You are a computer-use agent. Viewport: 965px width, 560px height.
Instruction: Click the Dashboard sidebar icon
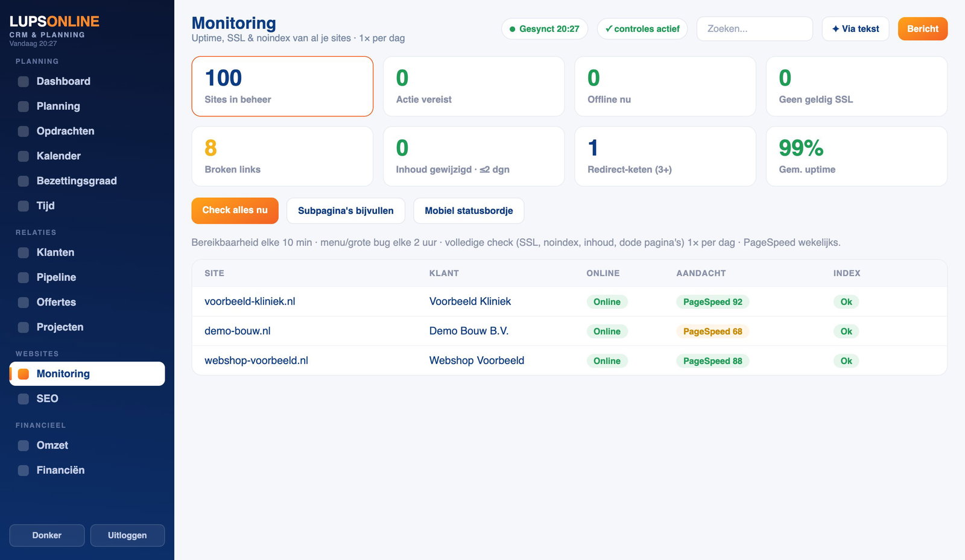point(24,82)
